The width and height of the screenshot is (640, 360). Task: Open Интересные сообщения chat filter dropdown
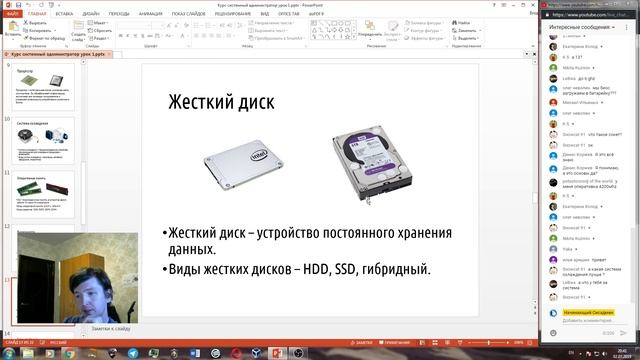coord(582,27)
